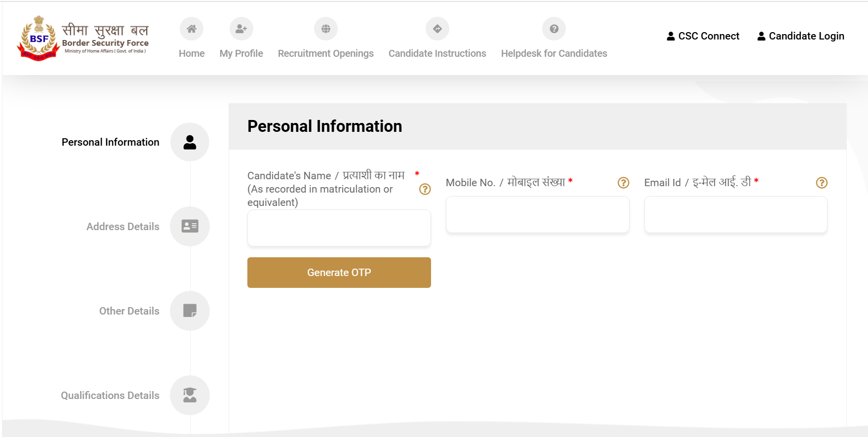
Task: Click the BSF Border Security Force logo
Action: click(83, 38)
